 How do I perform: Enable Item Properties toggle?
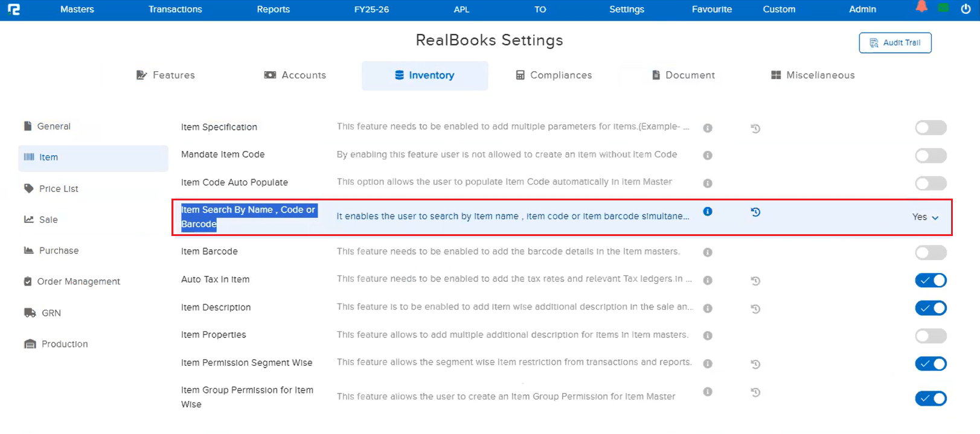tap(930, 336)
